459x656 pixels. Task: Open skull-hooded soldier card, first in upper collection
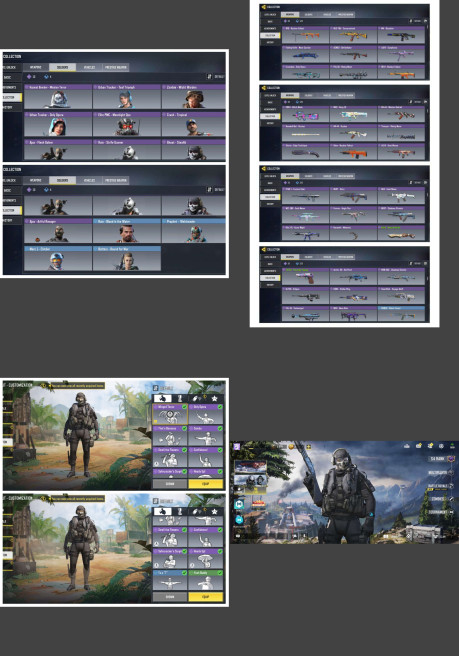[x=58, y=97]
